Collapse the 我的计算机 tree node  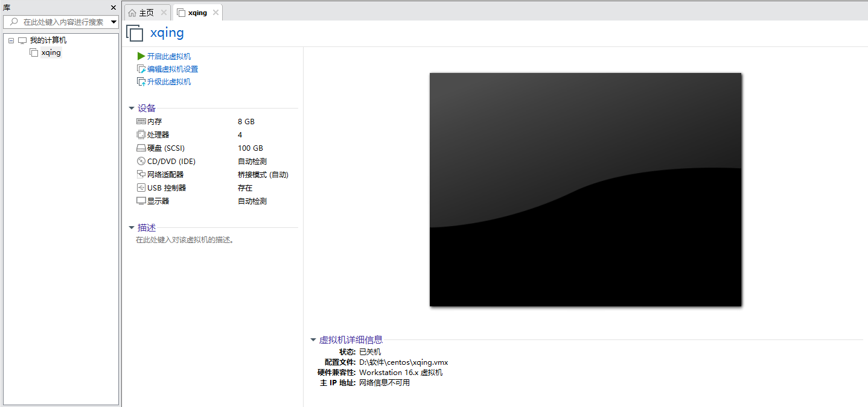coord(11,40)
